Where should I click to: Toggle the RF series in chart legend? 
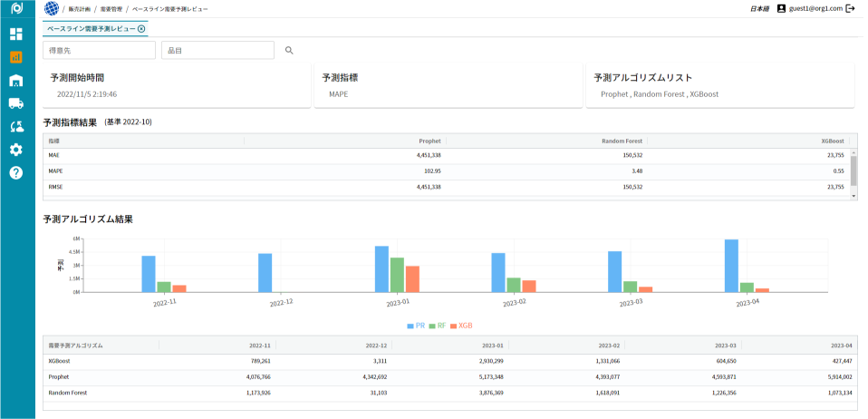tap(438, 325)
